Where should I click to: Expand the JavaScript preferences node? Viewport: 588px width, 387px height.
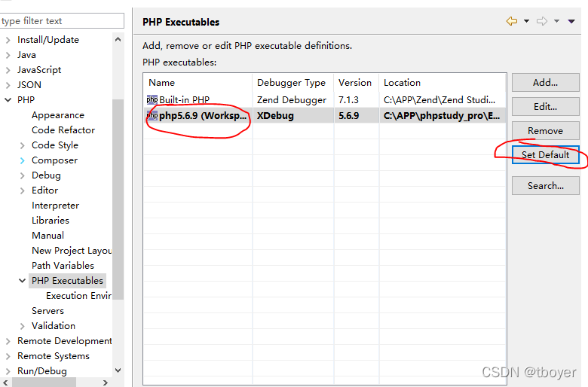[8, 70]
